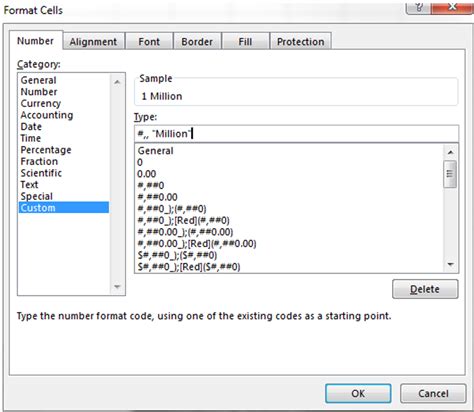Screen dimensions: 474x412
Task: Confirm with the OK button
Action: click(x=358, y=393)
